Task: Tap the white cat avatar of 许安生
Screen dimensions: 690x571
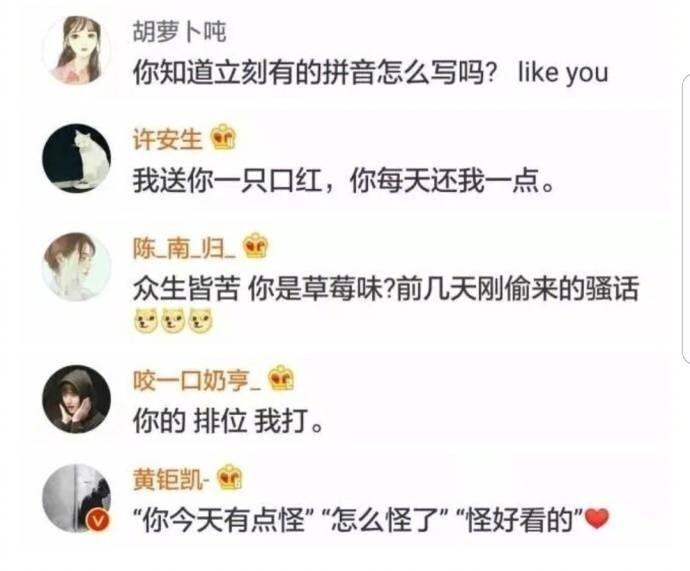Action: (x=77, y=158)
